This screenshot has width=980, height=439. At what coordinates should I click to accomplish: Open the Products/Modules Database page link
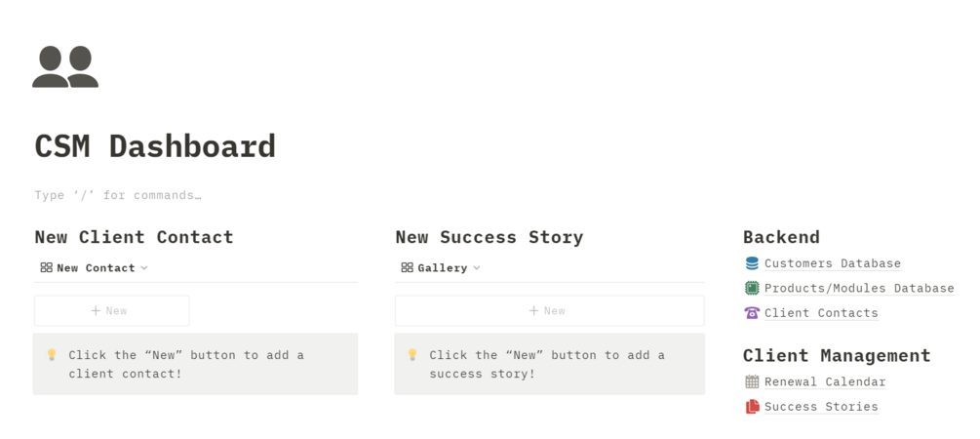click(x=858, y=288)
